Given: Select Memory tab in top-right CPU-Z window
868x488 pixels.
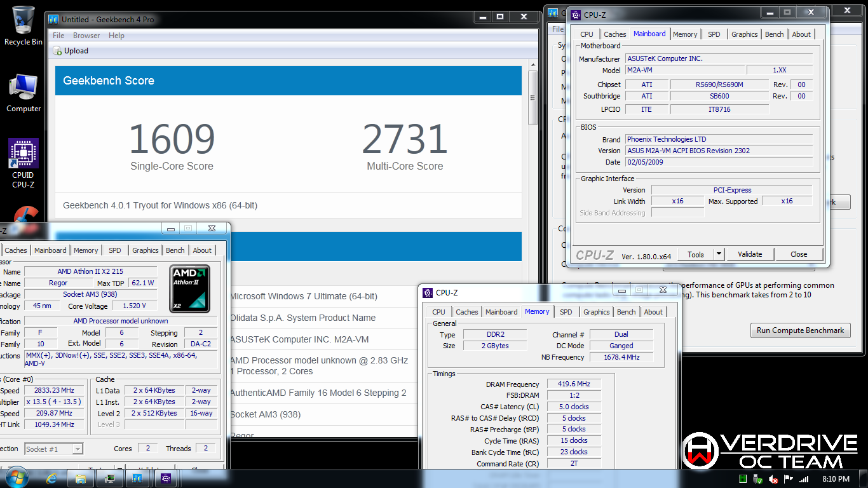Looking at the screenshot, I should point(685,34).
